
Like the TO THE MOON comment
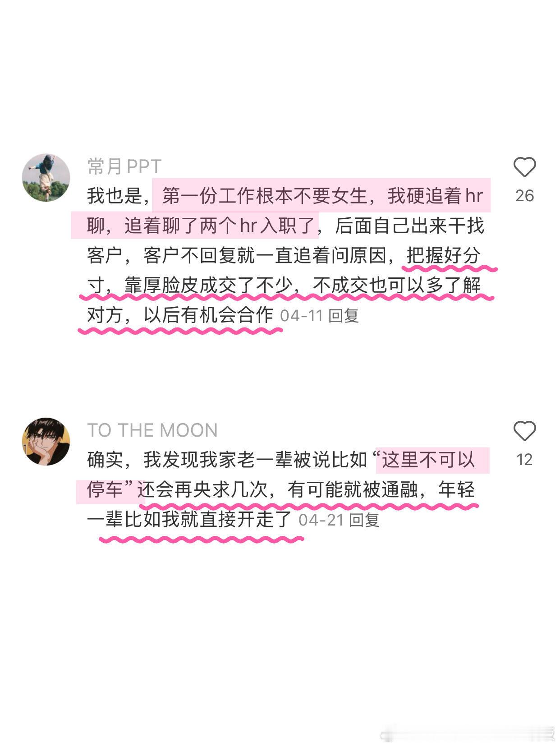point(524,431)
